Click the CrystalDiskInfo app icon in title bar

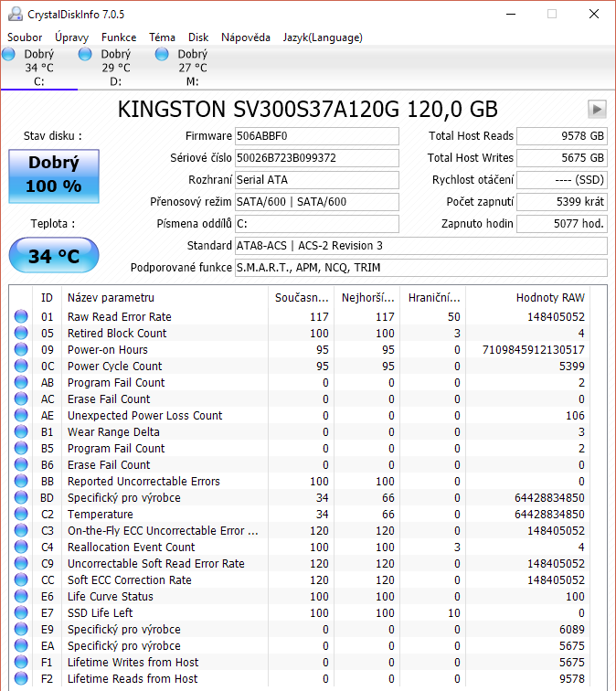point(16,14)
